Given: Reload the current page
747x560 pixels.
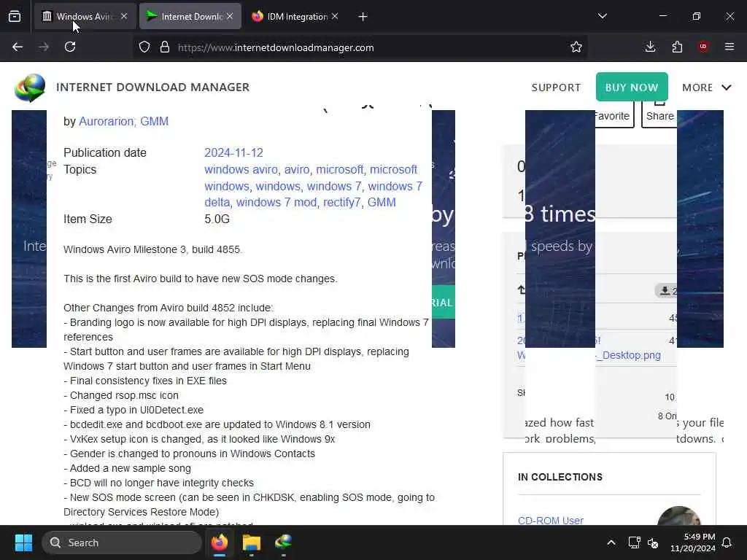Looking at the screenshot, I should [70, 47].
